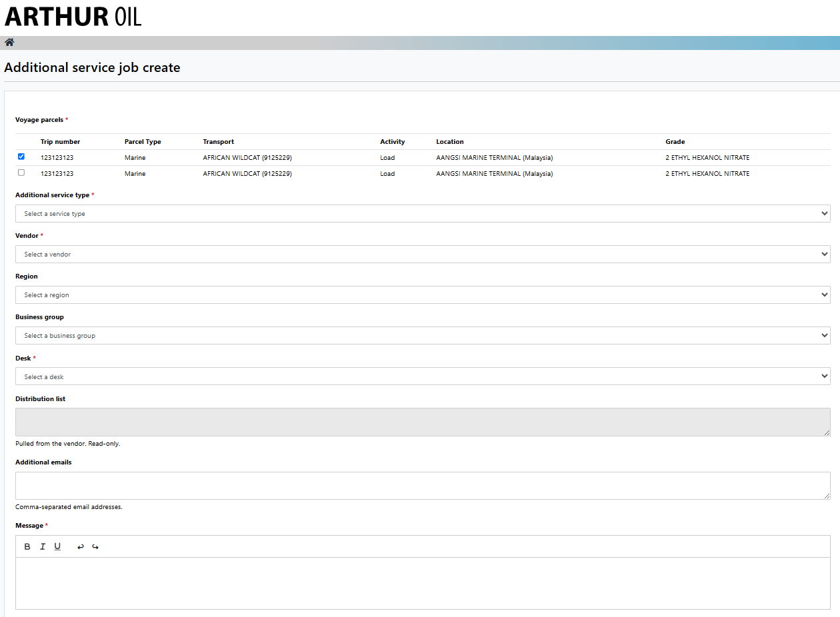
Task: Open the Select a region dropdown
Action: (423, 295)
